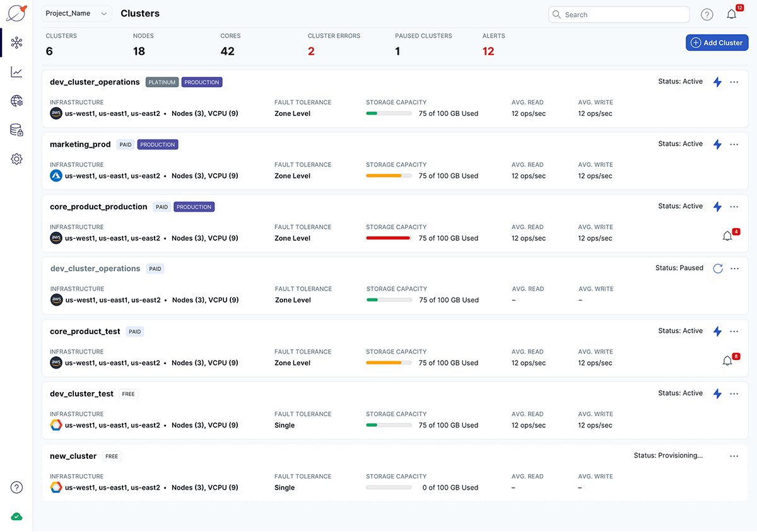Open the Project_Name dropdown selector

76,13
